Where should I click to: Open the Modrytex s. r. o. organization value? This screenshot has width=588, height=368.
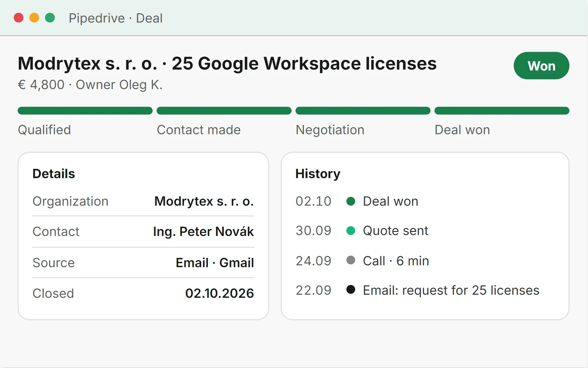tap(204, 201)
